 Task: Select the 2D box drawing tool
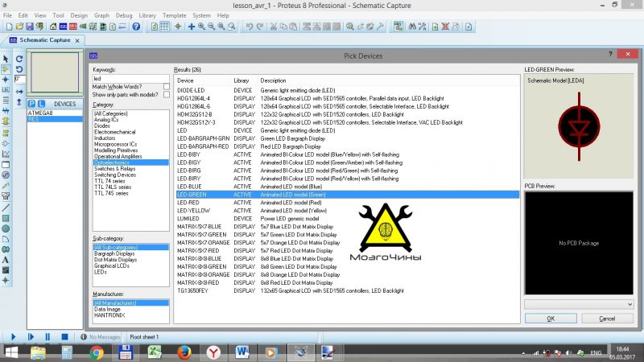tap(6, 218)
